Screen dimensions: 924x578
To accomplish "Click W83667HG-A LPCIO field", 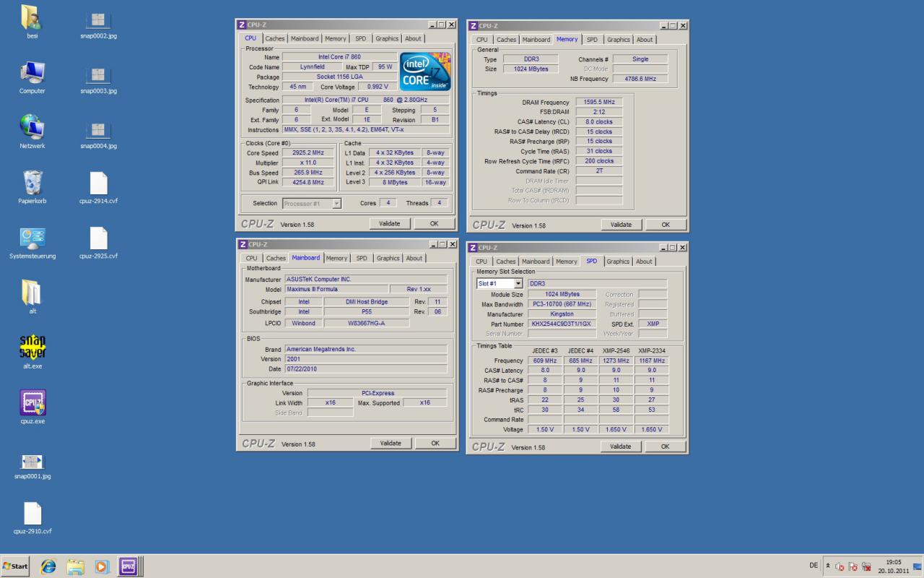I will 367,324.
